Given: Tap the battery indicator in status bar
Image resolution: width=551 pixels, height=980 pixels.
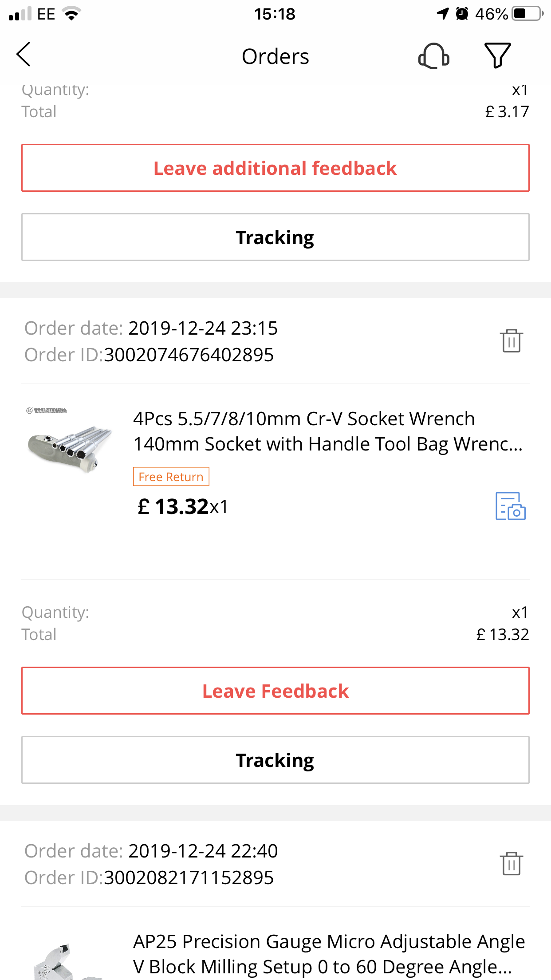Looking at the screenshot, I should 527,14.
